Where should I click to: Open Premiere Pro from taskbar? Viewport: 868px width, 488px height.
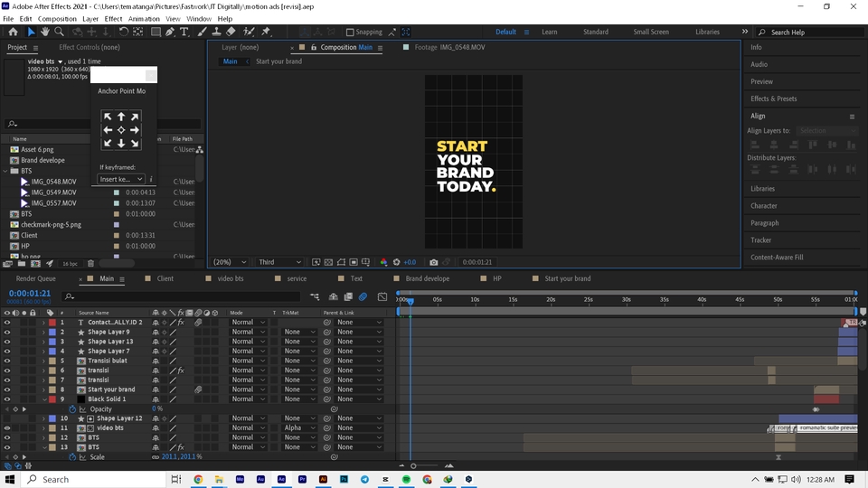(302, 479)
